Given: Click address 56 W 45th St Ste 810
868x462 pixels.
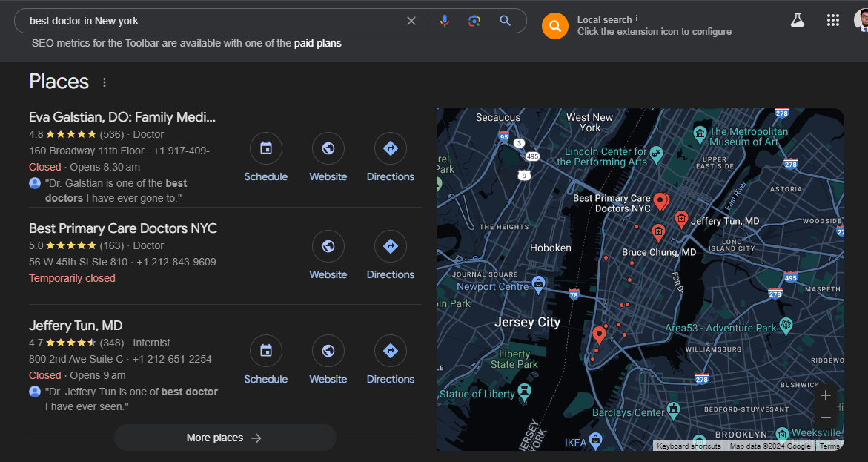Looking at the screenshot, I should pos(78,262).
